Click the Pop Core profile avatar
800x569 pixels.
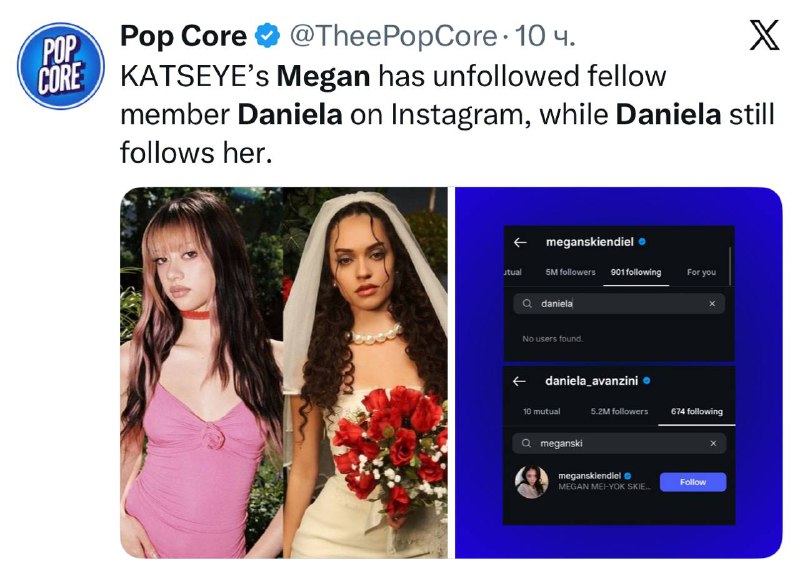62,67
